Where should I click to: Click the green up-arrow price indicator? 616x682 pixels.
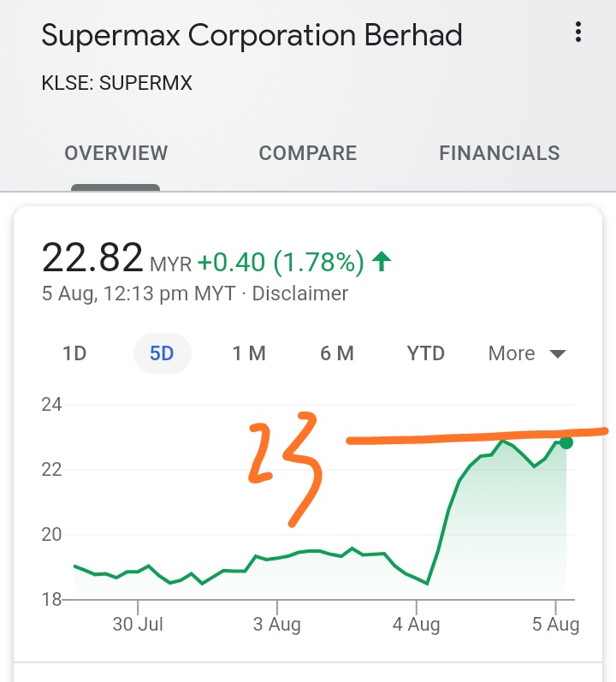pyautogui.click(x=382, y=261)
